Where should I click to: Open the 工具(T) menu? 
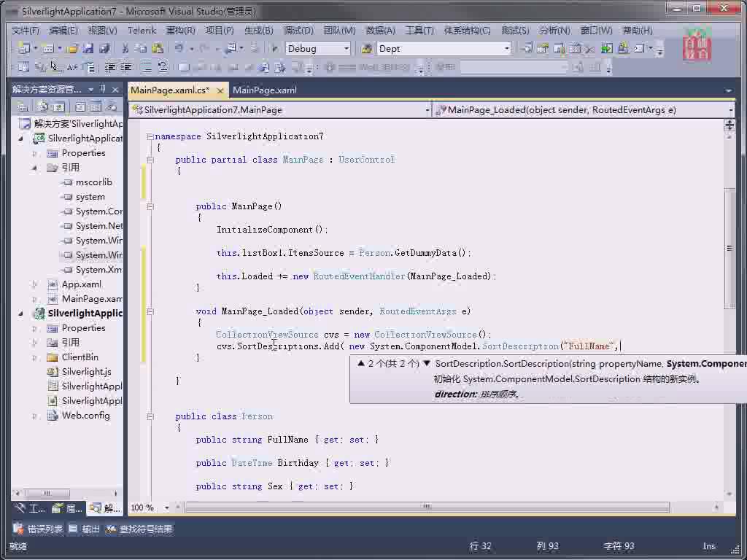coord(419,31)
